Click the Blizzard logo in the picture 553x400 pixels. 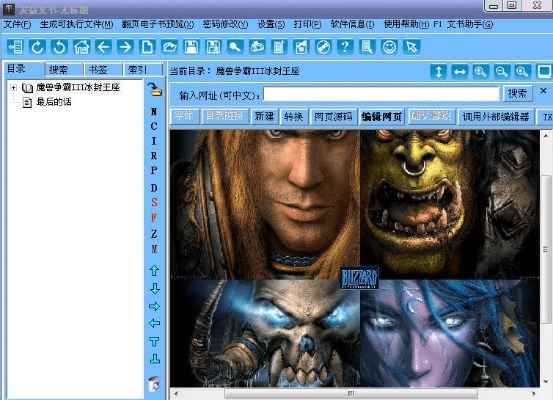359,278
